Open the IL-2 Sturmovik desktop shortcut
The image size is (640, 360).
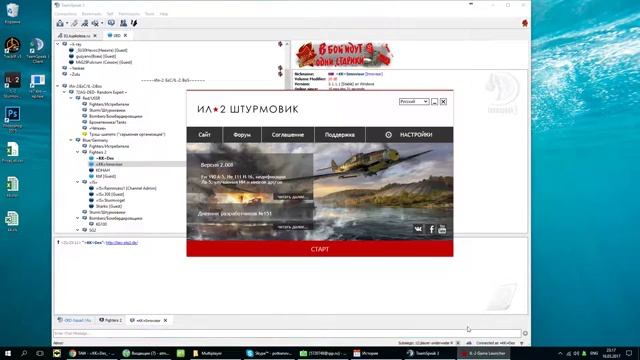coord(12,85)
